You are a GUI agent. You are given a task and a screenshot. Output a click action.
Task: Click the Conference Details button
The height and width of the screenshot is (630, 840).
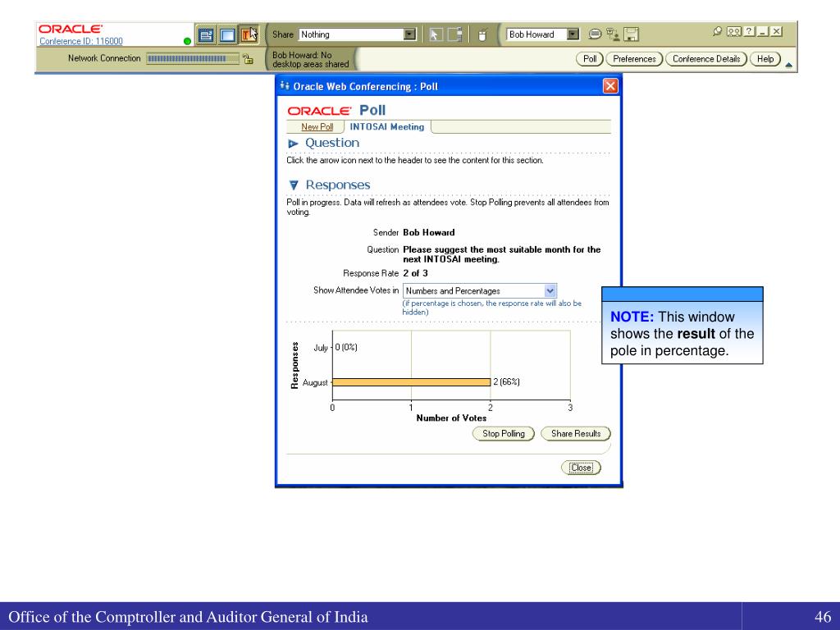click(x=706, y=59)
